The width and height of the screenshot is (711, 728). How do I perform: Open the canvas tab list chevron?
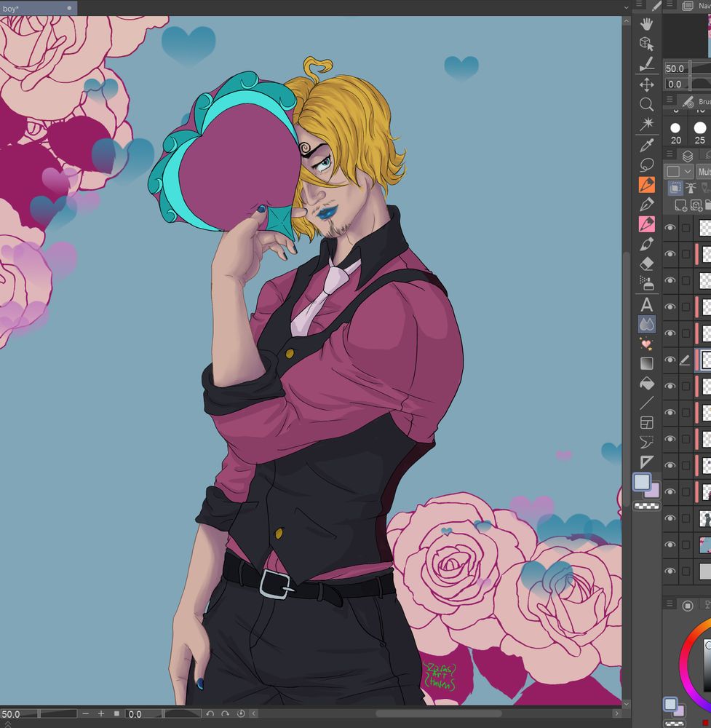point(626,7)
